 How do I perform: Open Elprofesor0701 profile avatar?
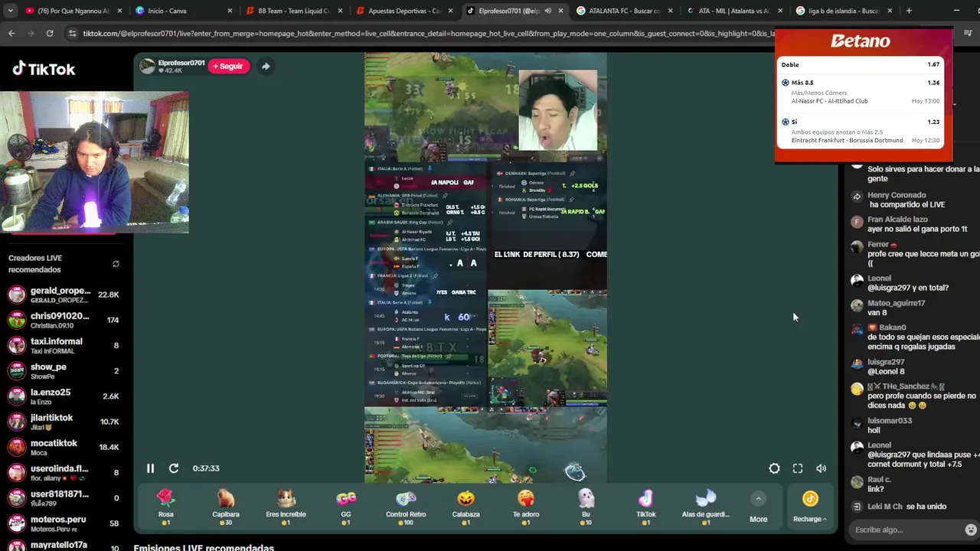click(147, 67)
